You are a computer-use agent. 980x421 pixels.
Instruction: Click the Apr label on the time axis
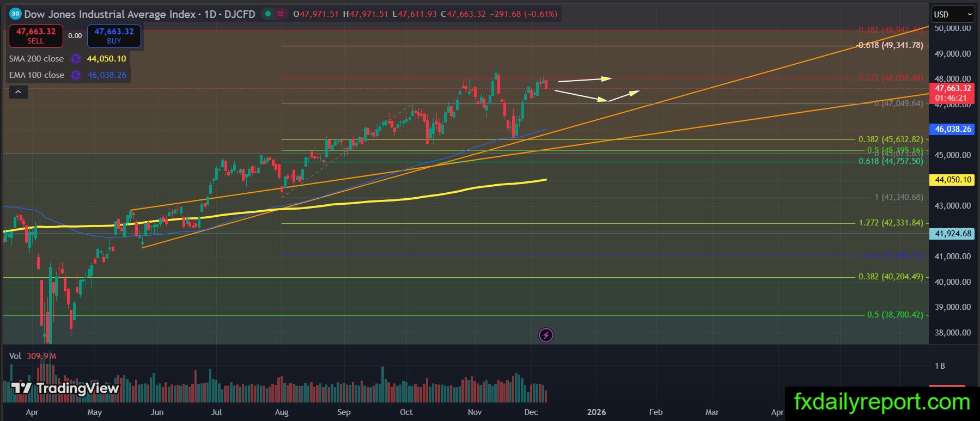click(32, 412)
